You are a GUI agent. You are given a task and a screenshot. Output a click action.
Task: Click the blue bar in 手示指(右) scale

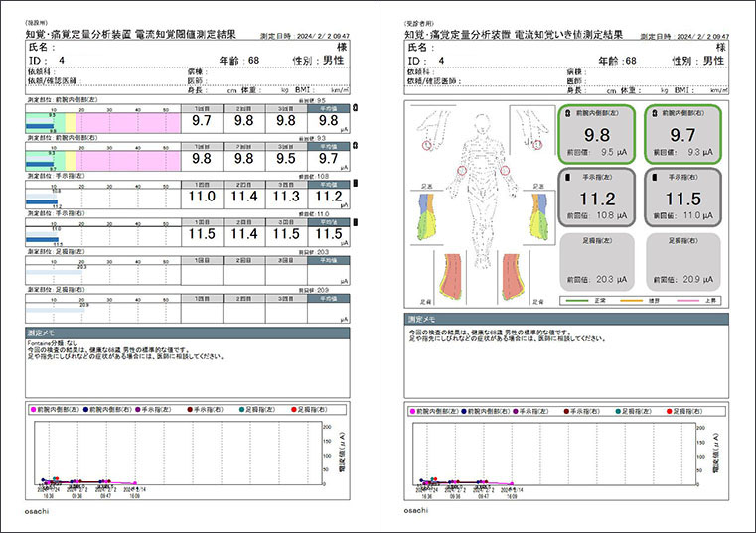(x=42, y=239)
